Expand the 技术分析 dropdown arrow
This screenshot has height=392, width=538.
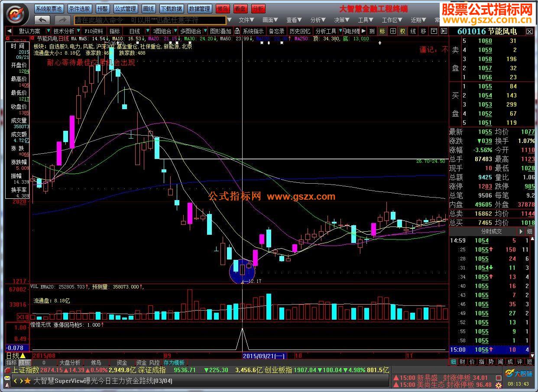tap(78, 31)
